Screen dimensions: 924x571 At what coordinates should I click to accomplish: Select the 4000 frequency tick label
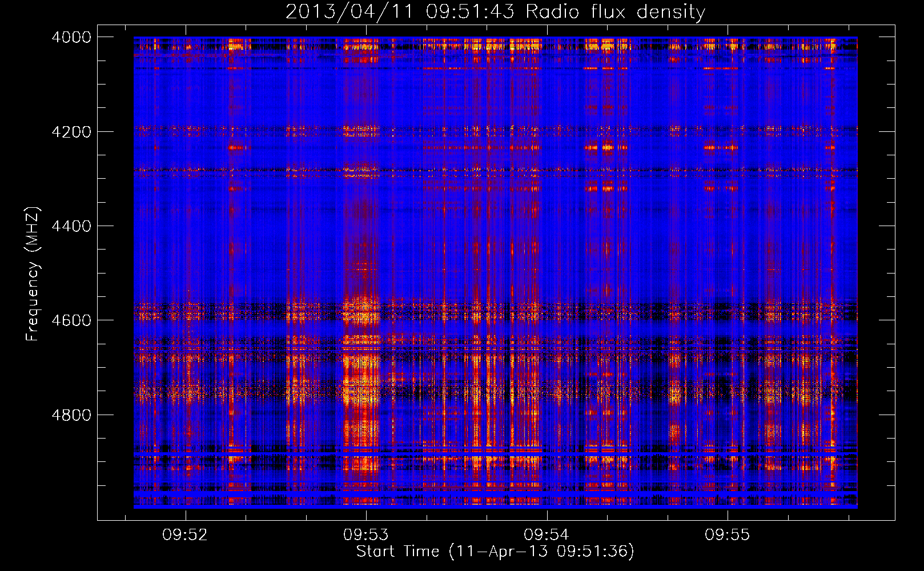click(x=71, y=37)
